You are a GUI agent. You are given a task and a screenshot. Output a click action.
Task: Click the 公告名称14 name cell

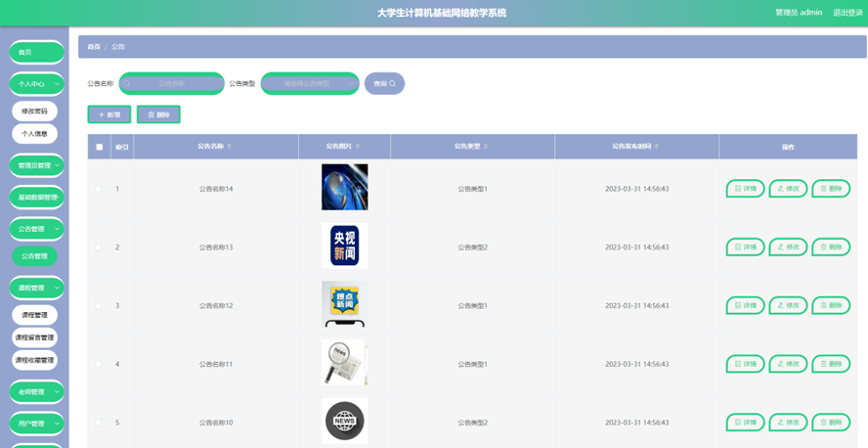tap(216, 189)
